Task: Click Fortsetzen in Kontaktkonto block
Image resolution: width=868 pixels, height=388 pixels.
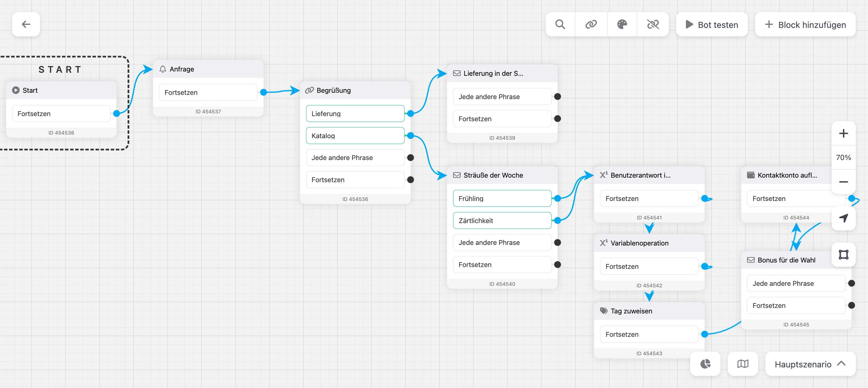Action: 796,199
